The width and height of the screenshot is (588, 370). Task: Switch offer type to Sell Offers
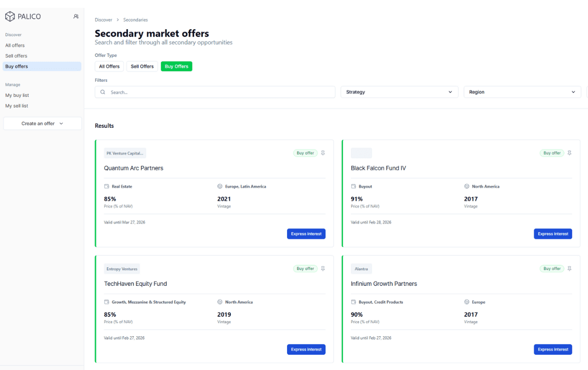(x=142, y=67)
